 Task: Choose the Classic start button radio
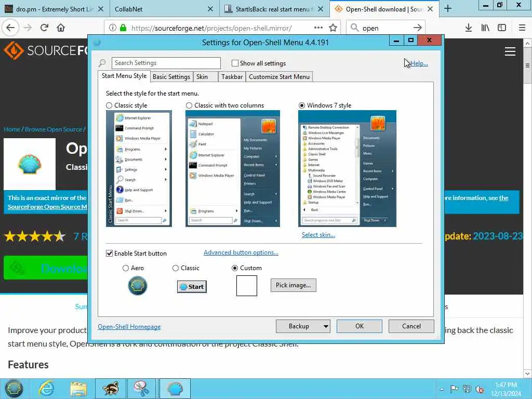point(176,268)
